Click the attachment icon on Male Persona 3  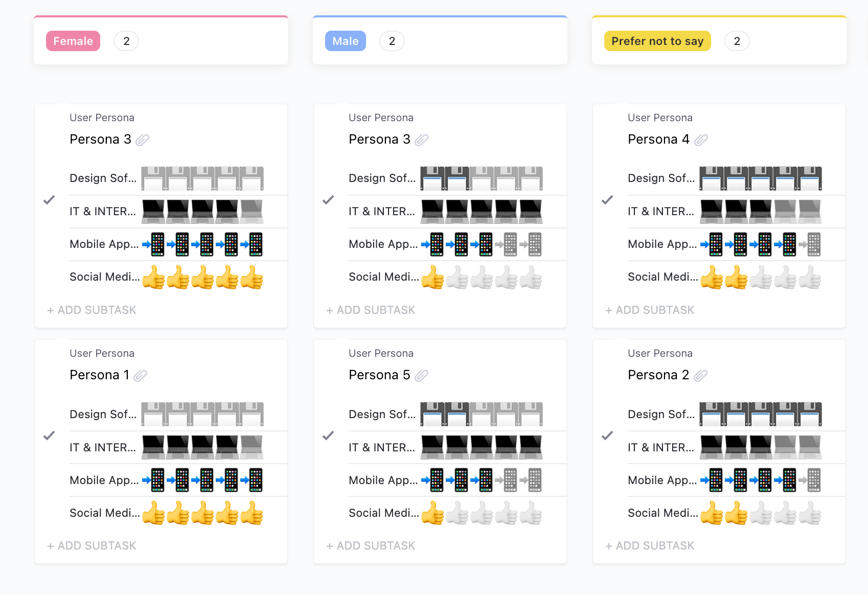pyautogui.click(x=421, y=140)
